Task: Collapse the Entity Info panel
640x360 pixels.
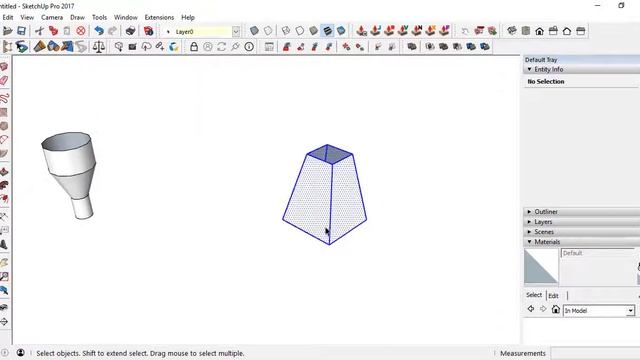Action: pyautogui.click(x=529, y=69)
